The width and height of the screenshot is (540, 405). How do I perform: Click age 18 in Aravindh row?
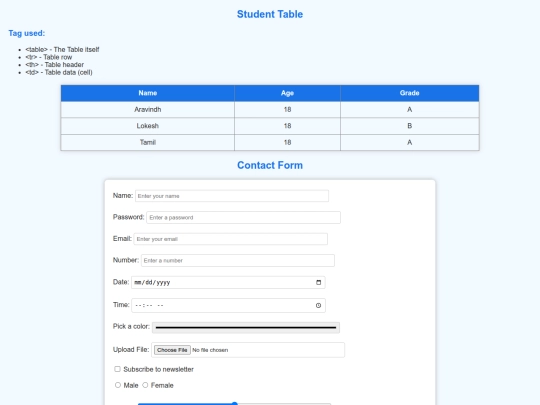coord(288,110)
